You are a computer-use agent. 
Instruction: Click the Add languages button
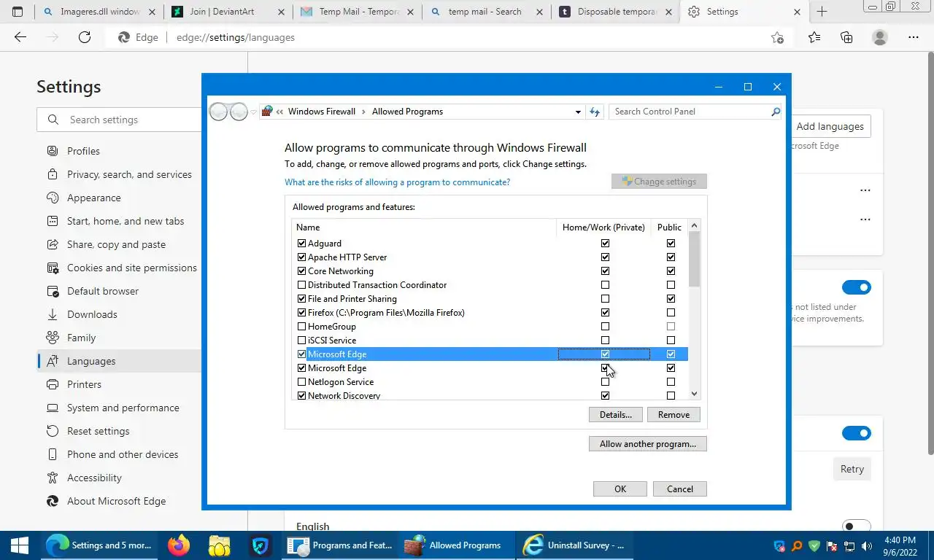(830, 126)
